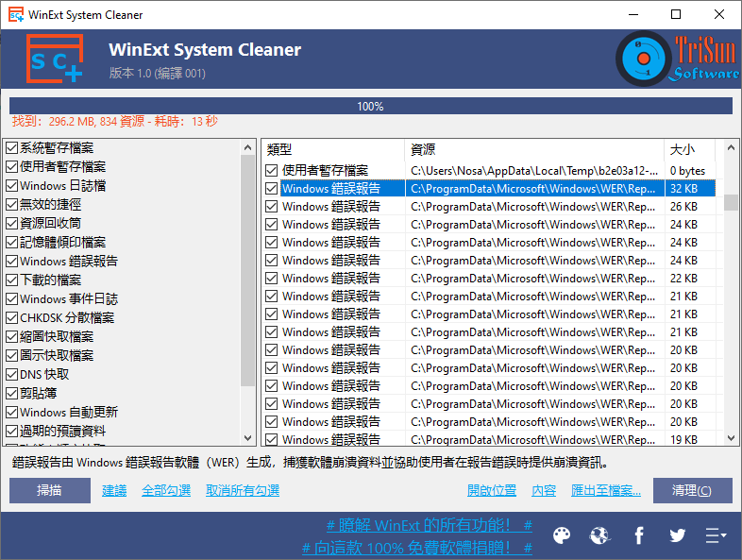The width and height of the screenshot is (742, 560).
Task: Uncheck 無效的捷徑 checkbox
Action: tap(12, 205)
